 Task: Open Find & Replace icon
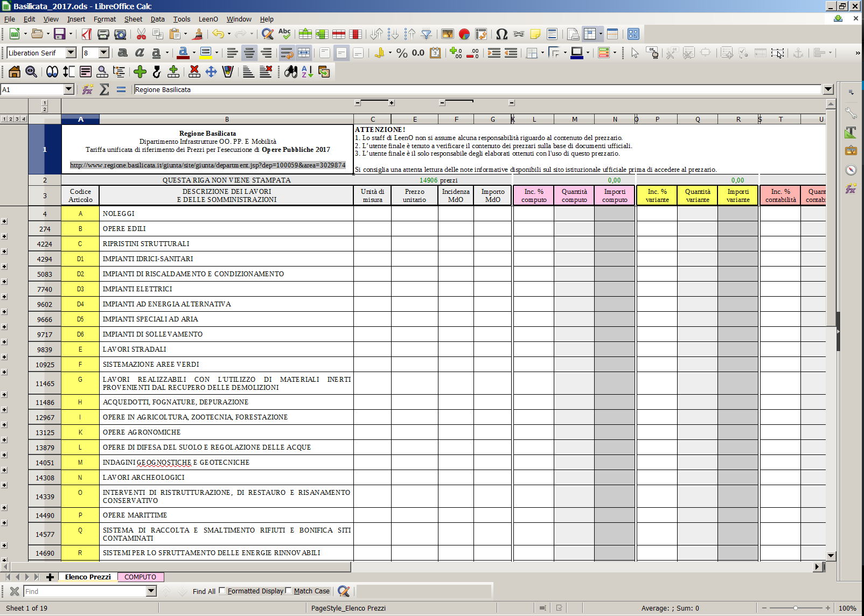(267, 34)
